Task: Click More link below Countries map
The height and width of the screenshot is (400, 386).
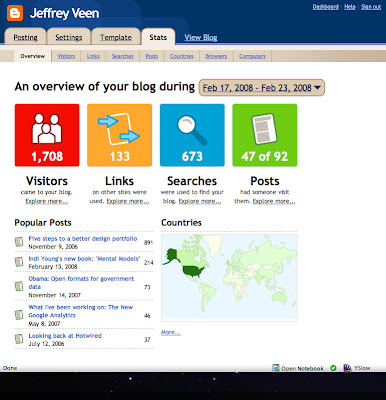Action: tap(171, 332)
